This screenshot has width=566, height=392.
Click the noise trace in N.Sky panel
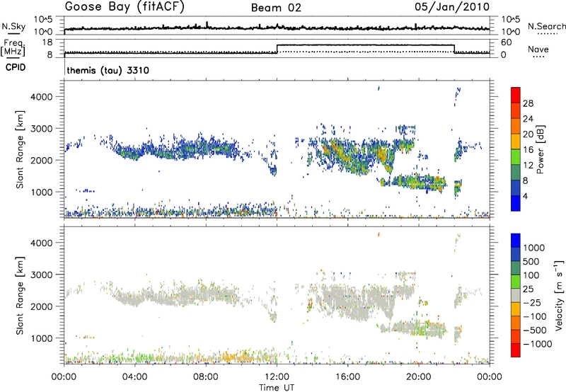[277, 28]
